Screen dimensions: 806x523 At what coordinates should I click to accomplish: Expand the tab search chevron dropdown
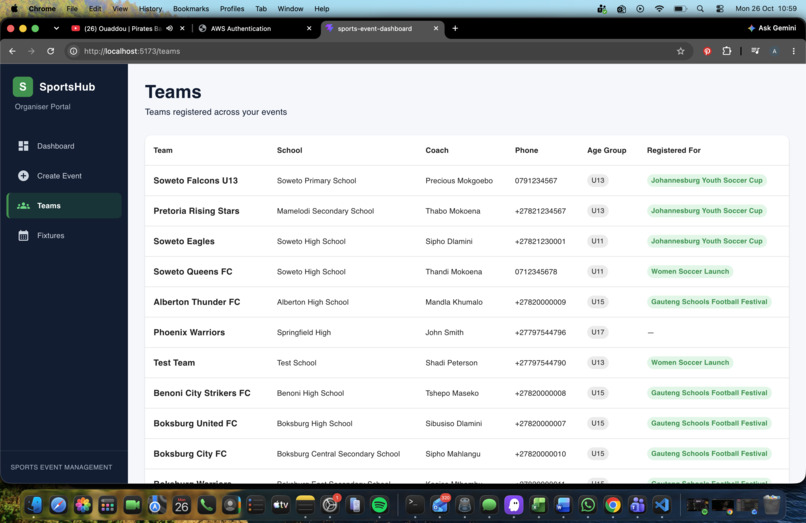[x=56, y=28]
